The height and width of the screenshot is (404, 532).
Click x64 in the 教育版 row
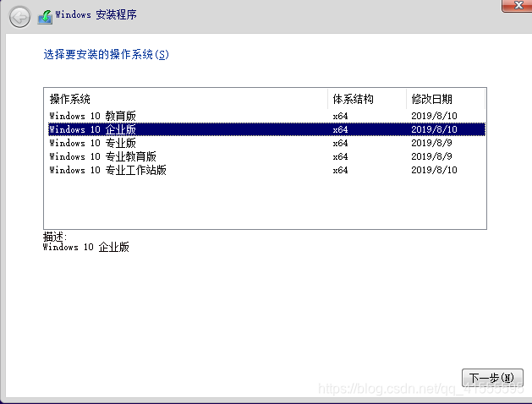tap(340, 117)
